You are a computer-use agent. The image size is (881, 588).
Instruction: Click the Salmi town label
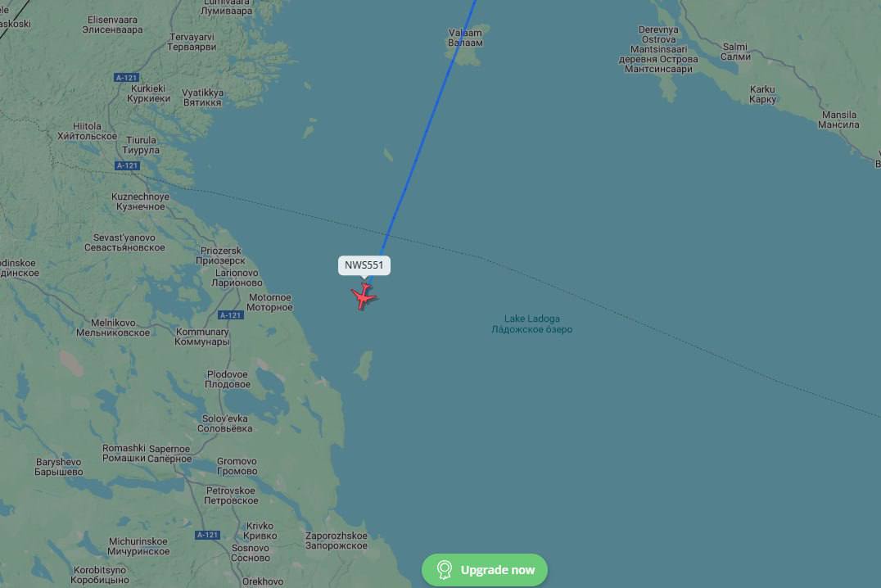coord(735,52)
